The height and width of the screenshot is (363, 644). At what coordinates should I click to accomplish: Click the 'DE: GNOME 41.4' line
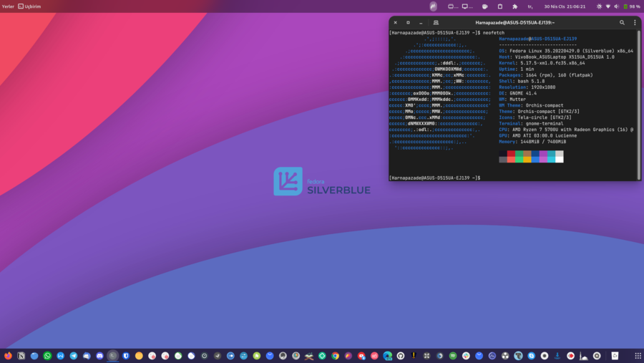517,93
